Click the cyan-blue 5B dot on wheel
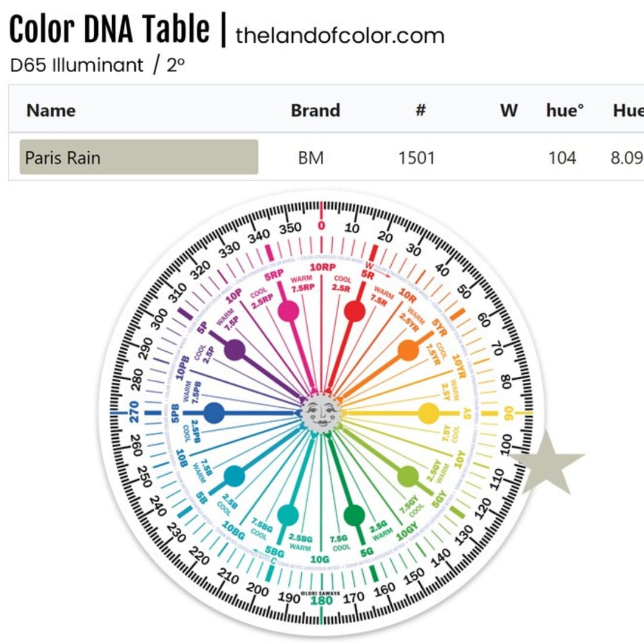 [234, 475]
